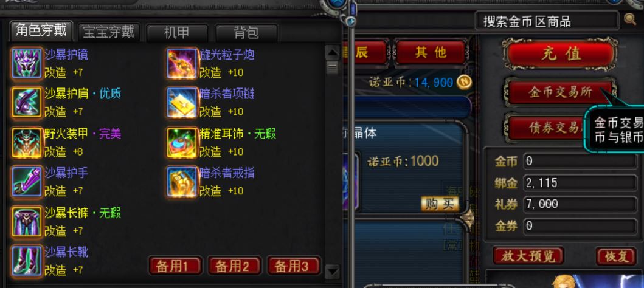Open the 金币交易所 button
Image resolution: width=644 pixels, height=288 pixels.
(561, 92)
